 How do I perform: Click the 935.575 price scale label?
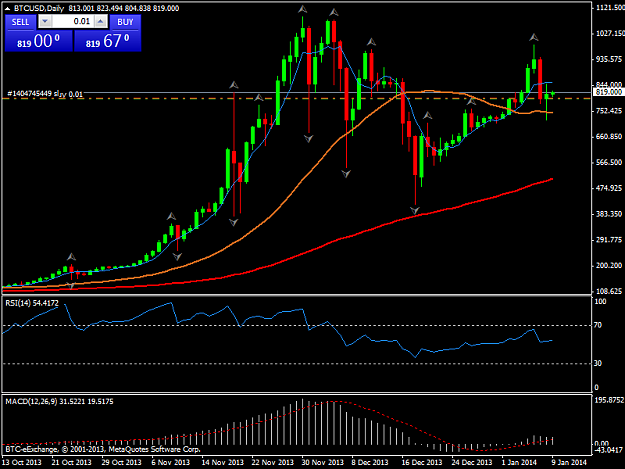pyautogui.click(x=609, y=59)
